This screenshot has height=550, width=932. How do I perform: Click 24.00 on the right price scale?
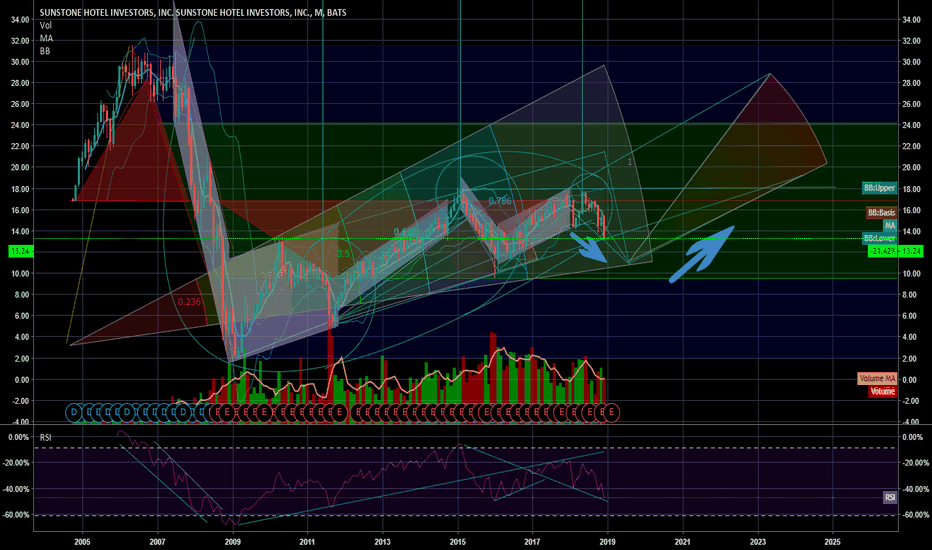[911, 125]
